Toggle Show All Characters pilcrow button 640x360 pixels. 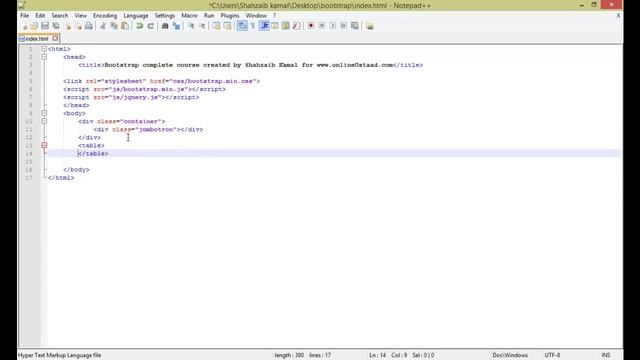[253, 26]
